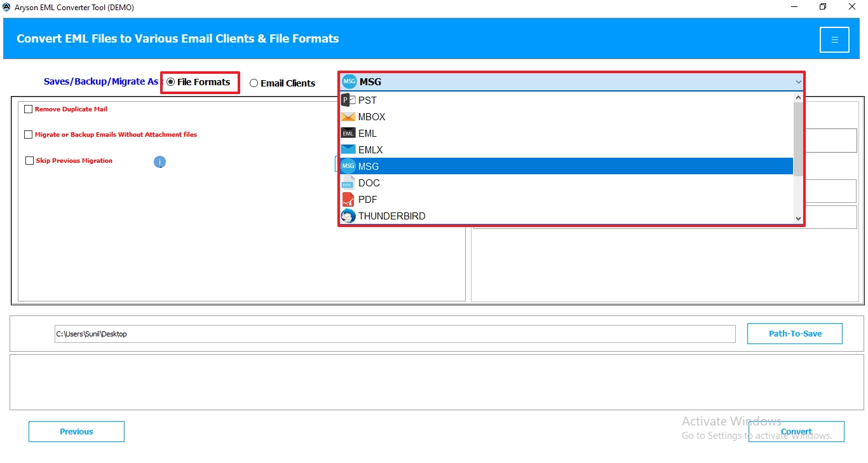Select the Email Clients radio button
The width and height of the screenshot is (868, 463).
click(x=254, y=83)
